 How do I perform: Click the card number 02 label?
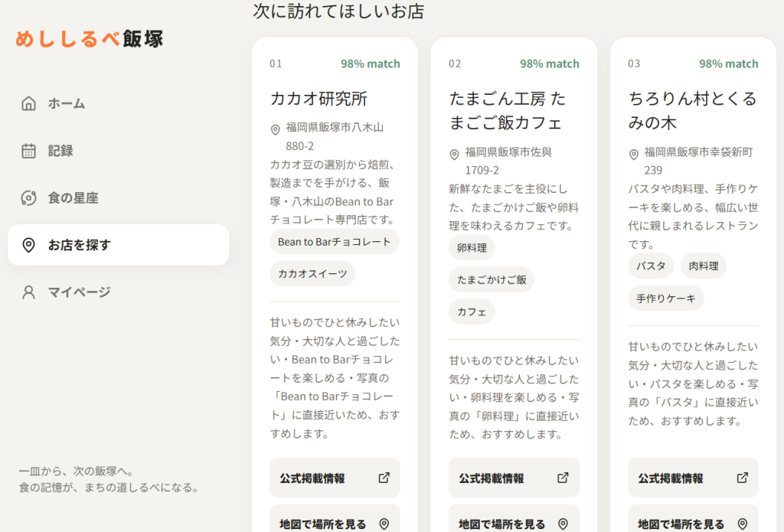tap(455, 64)
